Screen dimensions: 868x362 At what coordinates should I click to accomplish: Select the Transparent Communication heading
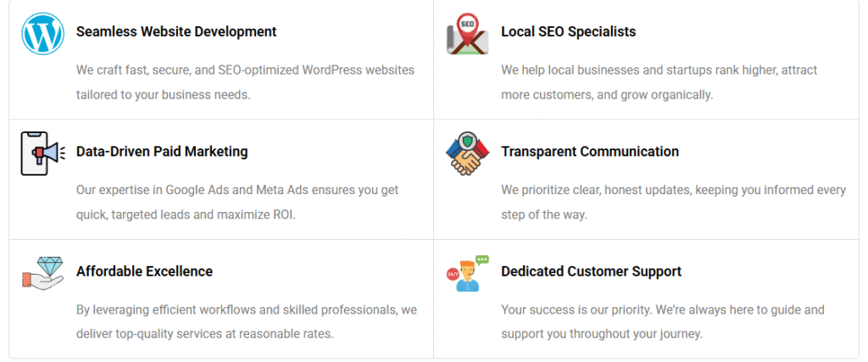pyautogui.click(x=589, y=152)
